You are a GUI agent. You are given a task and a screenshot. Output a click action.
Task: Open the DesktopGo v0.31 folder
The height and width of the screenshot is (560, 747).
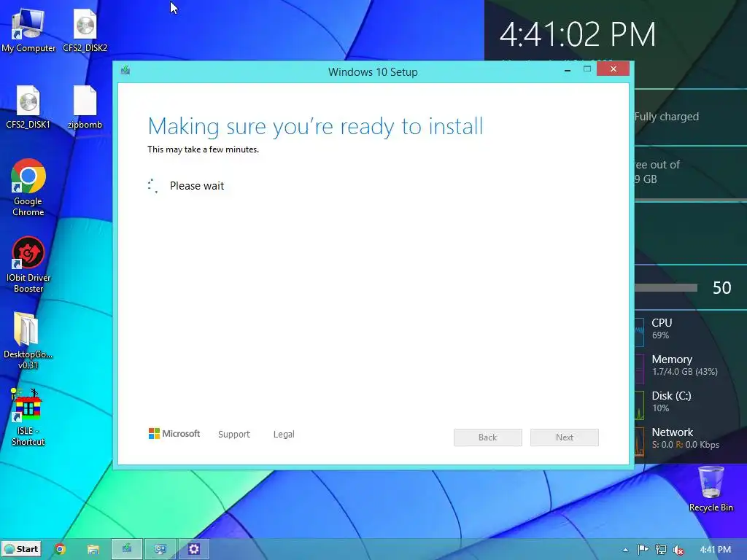28,341
